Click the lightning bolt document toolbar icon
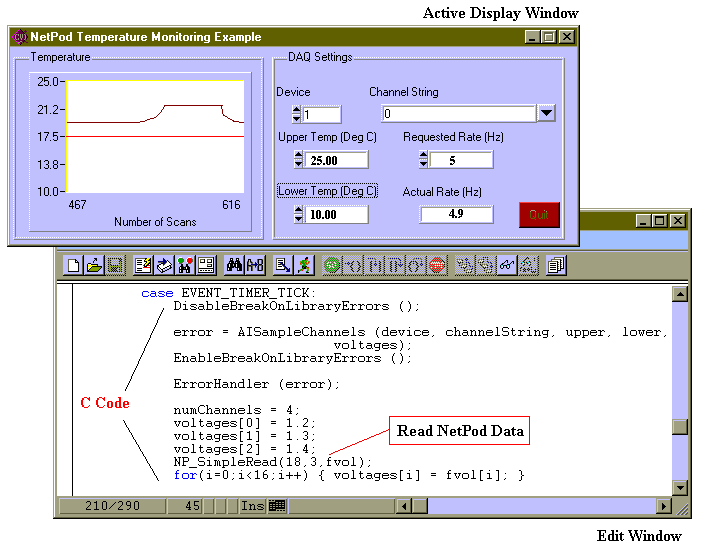Screen dimensions: 718x554 [143, 265]
